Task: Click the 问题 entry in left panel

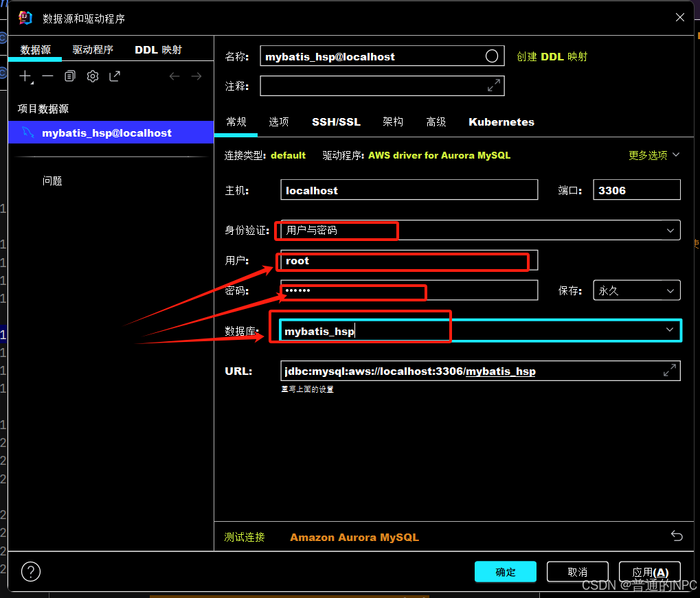Action: 52,181
